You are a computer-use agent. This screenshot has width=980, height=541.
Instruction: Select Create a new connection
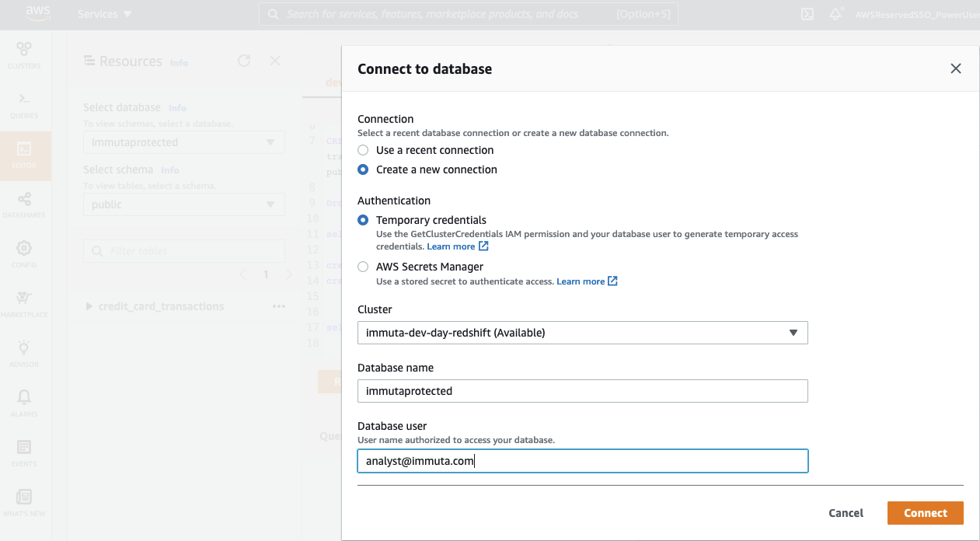(x=363, y=169)
